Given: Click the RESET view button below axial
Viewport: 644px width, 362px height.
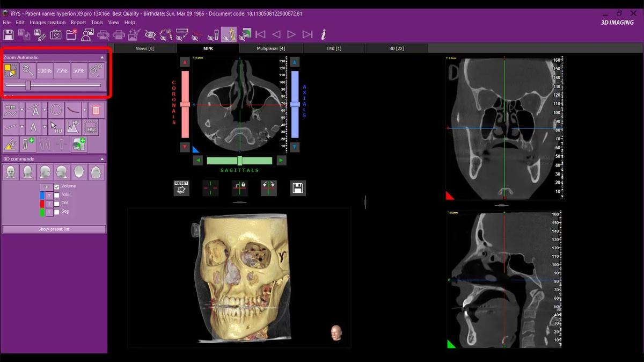Looking at the screenshot, I should (181, 188).
